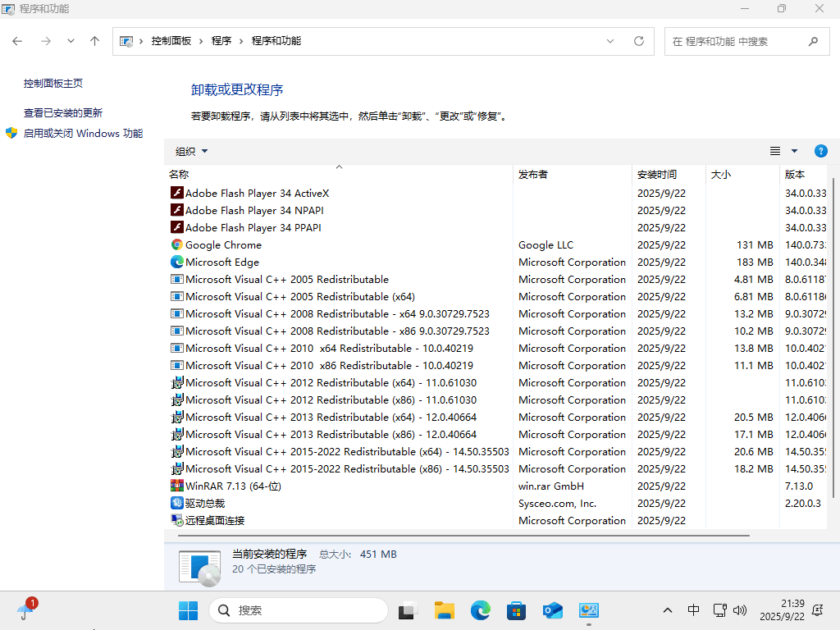This screenshot has height=630, width=840.
Task: Click the refresh button in address bar
Action: coord(639,41)
